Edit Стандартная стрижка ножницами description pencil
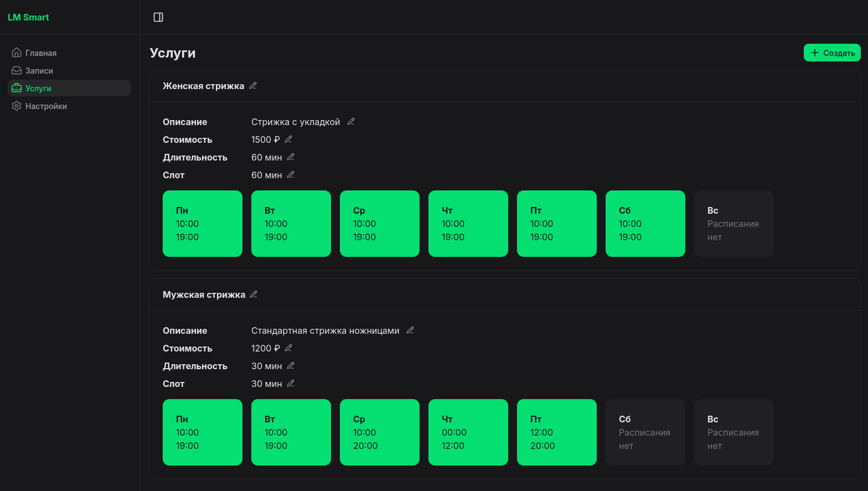The height and width of the screenshot is (491, 868). 410,330
